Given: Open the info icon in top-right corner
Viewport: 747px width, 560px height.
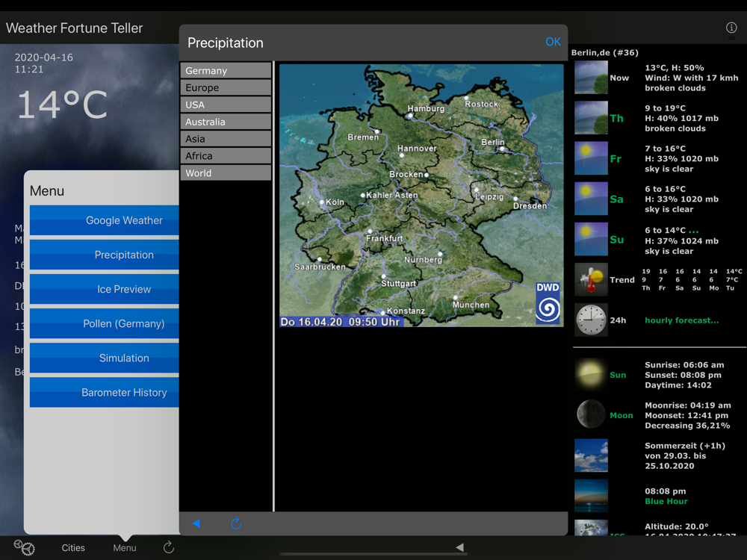Looking at the screenshot, I should [x=731, y=28].
